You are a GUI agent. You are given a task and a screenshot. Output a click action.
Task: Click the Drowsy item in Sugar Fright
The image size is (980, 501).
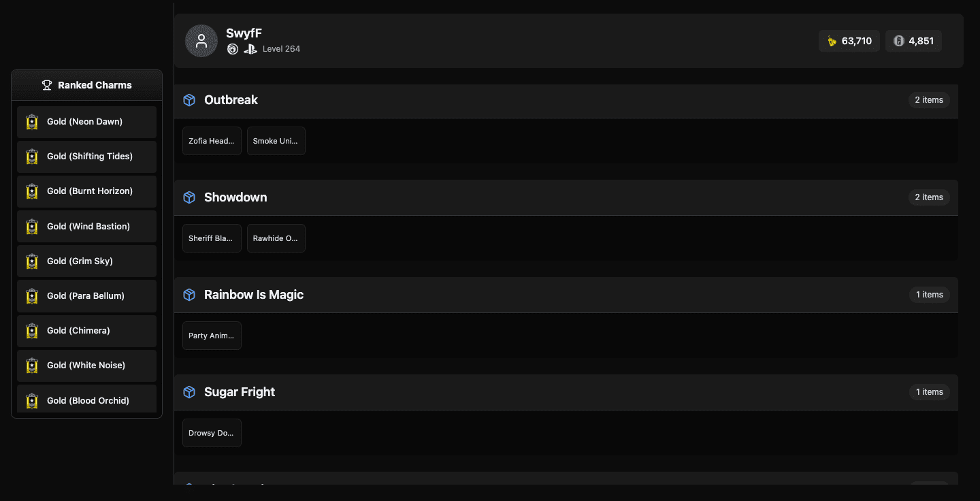pyautogui.click(x=212, y=433)
